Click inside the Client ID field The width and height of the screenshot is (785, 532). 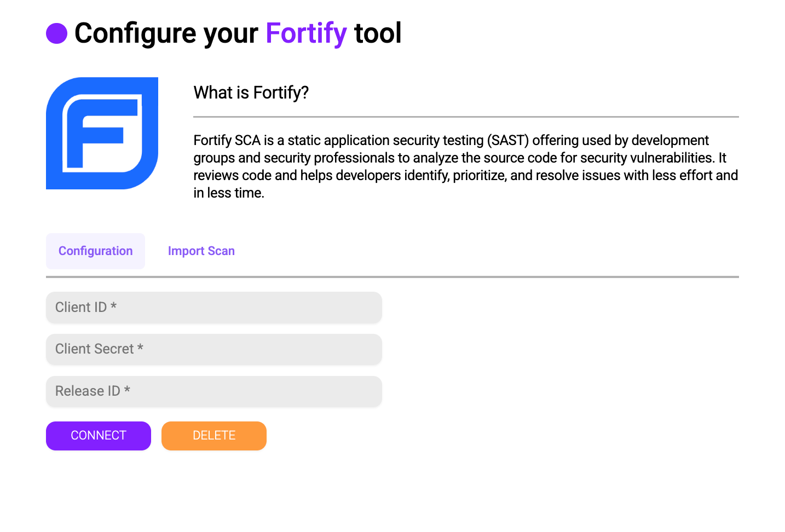point(213,307)
